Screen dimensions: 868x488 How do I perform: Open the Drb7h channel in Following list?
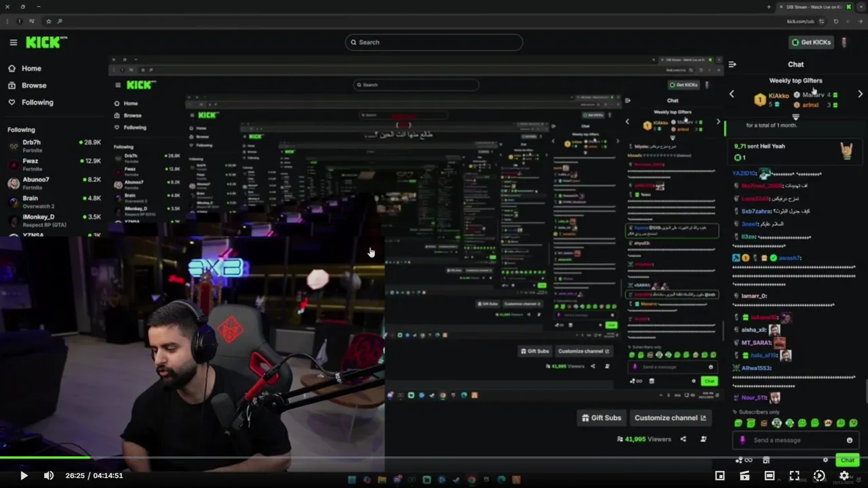pos(54,145)
